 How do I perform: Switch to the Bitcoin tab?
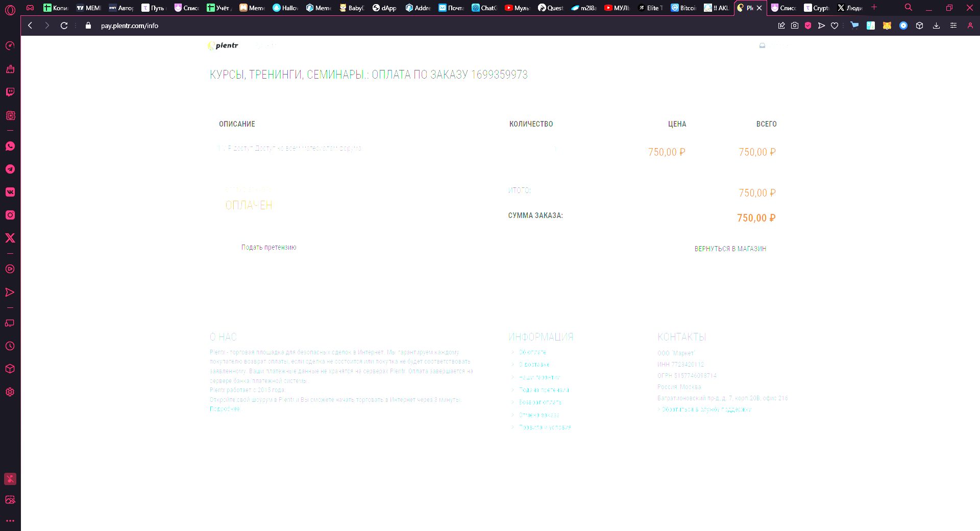683,8
